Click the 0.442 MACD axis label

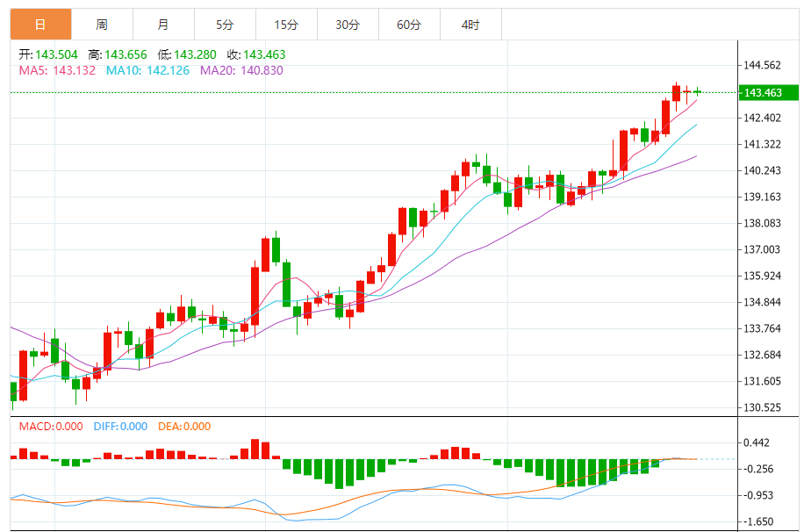pyautogui.click(x=757, y=442)
